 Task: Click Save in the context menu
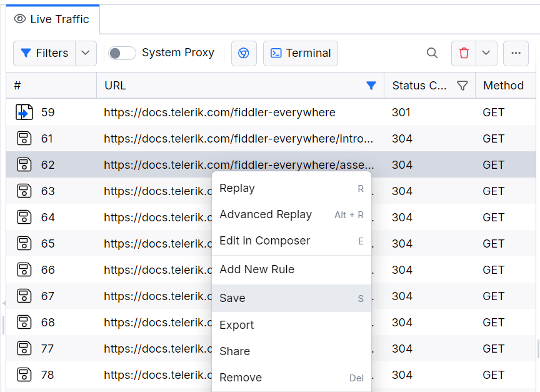pyautogui.click(x=232, y=298)
